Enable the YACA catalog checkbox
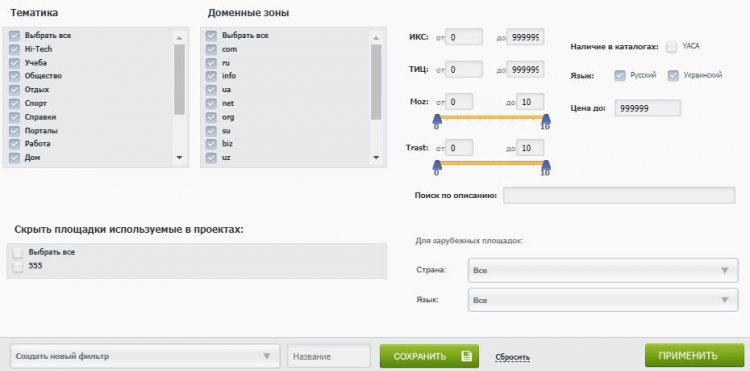Viewport: 750px width, 371px height. (x=672, y=47)
